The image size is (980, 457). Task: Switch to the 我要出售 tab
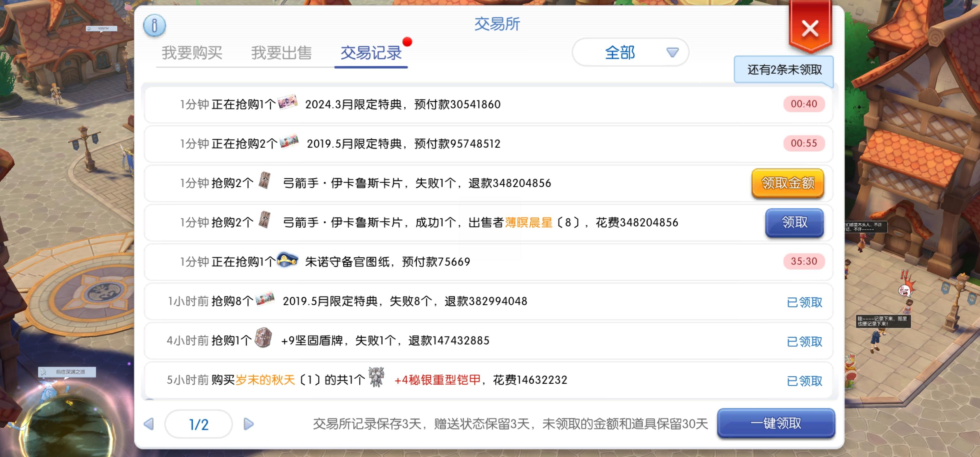[281, 53]
